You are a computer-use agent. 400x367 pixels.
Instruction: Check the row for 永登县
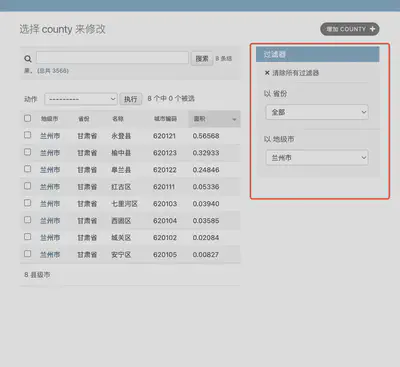point(28,135)
